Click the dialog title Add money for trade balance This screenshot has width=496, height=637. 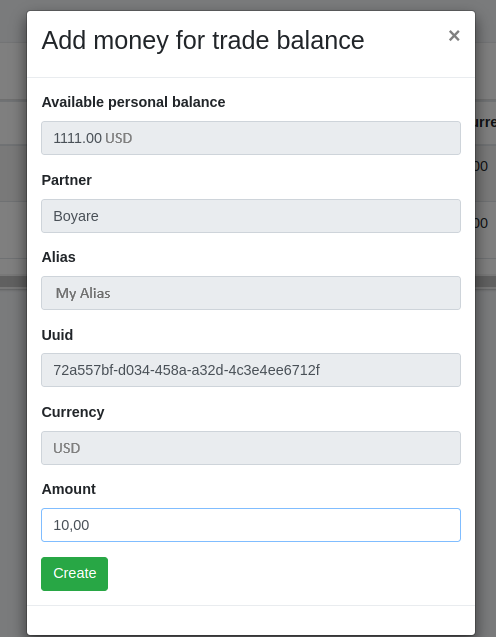(203, 40)
